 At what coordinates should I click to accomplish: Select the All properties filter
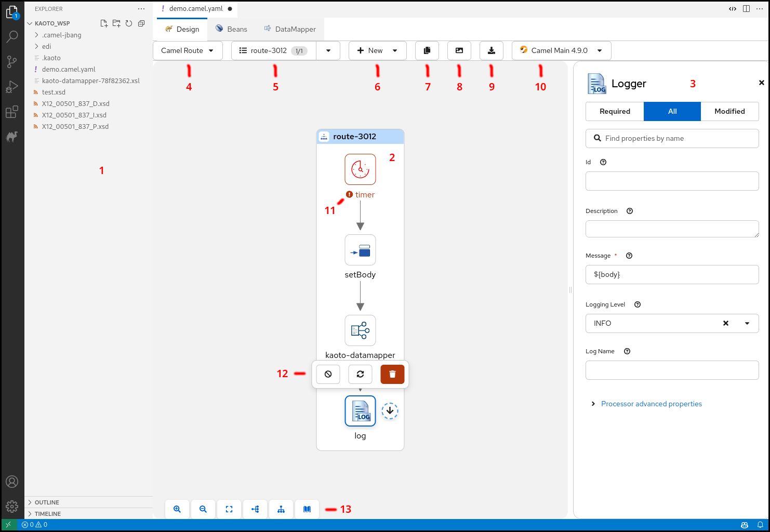[672, 111]
